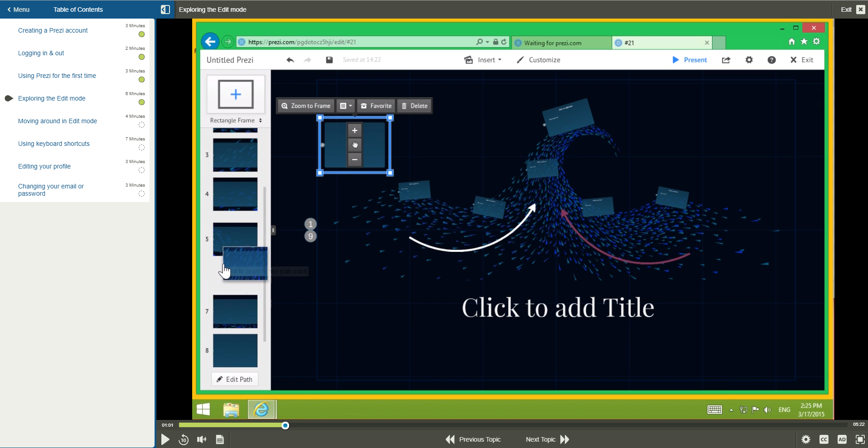Click the video progress bar handle

tap(285, 425)
